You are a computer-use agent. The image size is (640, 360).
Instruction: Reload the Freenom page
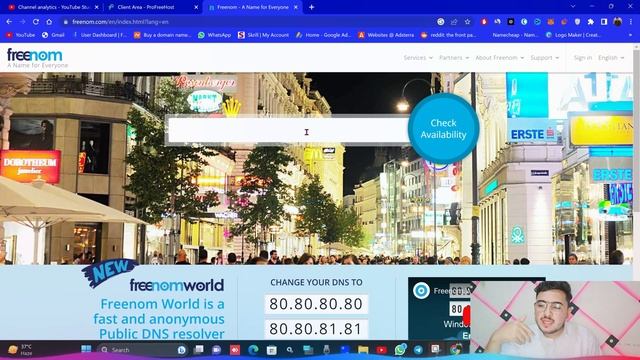36,22
